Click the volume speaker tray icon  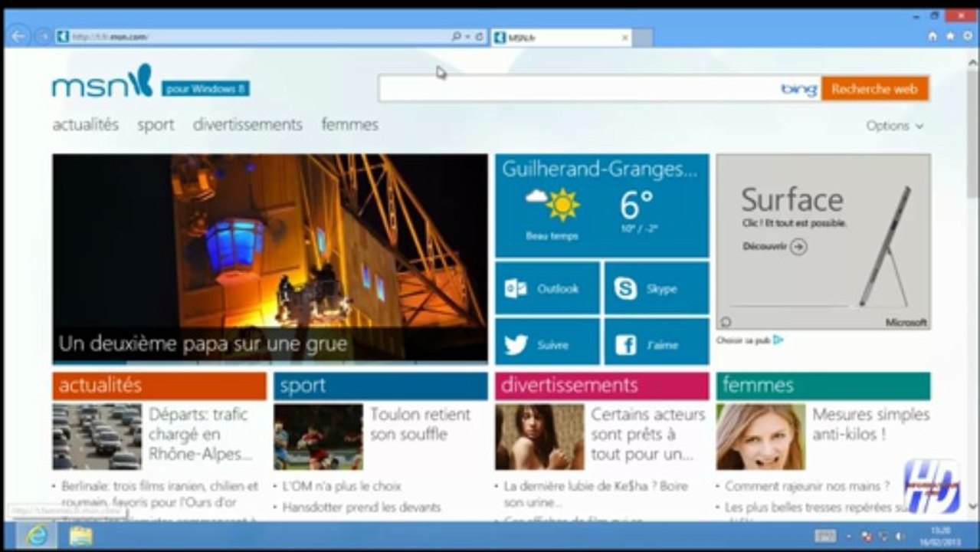900,536
